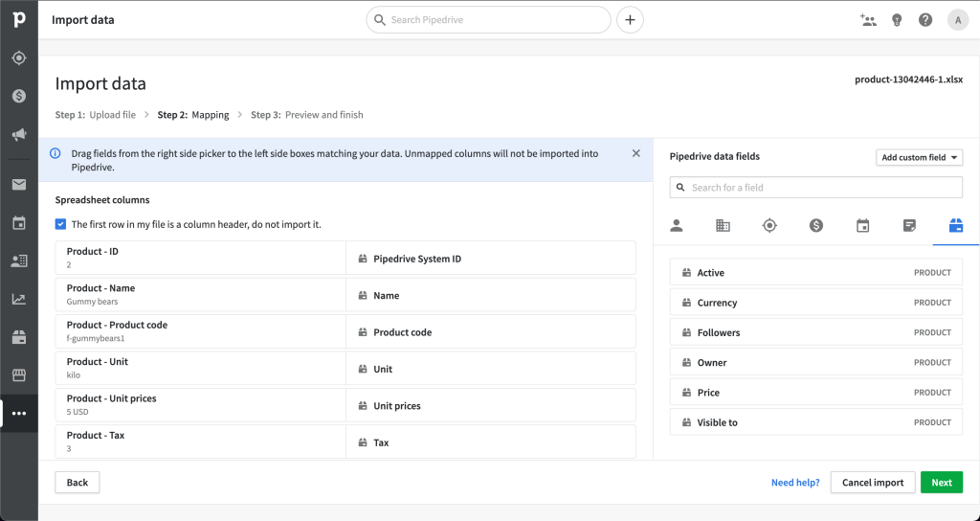Go to Step 1: Upload file
Screen dimensions: 980x521
click(95, 115)
